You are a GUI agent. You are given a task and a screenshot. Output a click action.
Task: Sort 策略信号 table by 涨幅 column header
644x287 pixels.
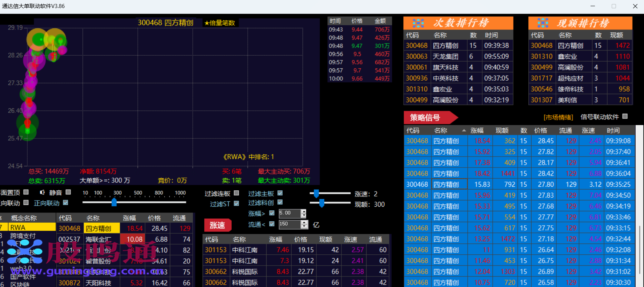[477, 130]
